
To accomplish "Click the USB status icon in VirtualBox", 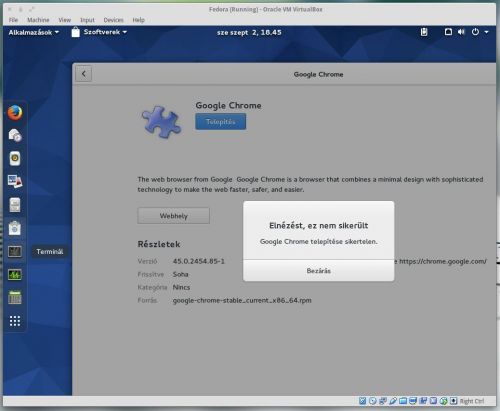I will (x=393, y=401).
